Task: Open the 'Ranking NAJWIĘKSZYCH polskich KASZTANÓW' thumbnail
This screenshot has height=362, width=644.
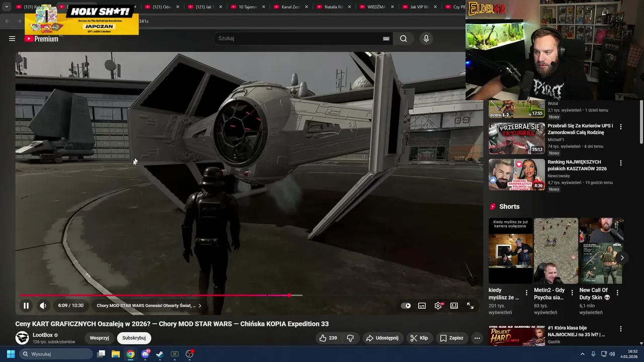Action: pos(517,174)
